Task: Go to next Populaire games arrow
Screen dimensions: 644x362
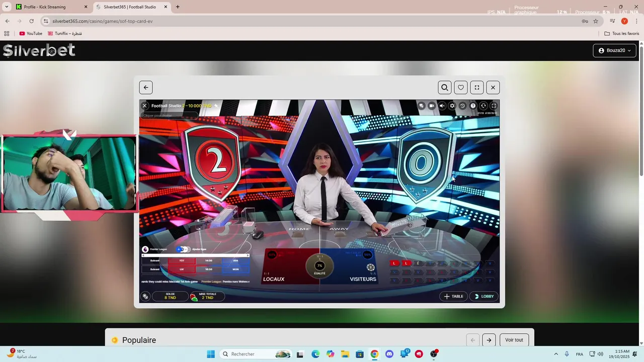Action: tap(489, 340)
